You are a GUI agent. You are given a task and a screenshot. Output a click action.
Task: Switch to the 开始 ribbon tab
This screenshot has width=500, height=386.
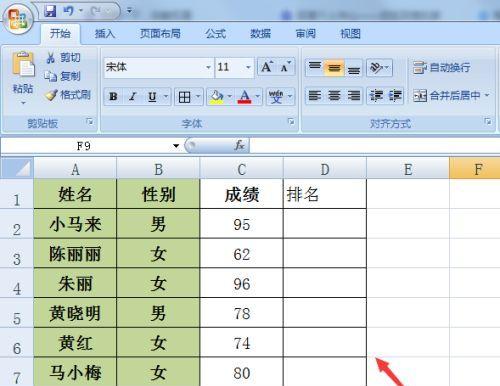(60, 33)
